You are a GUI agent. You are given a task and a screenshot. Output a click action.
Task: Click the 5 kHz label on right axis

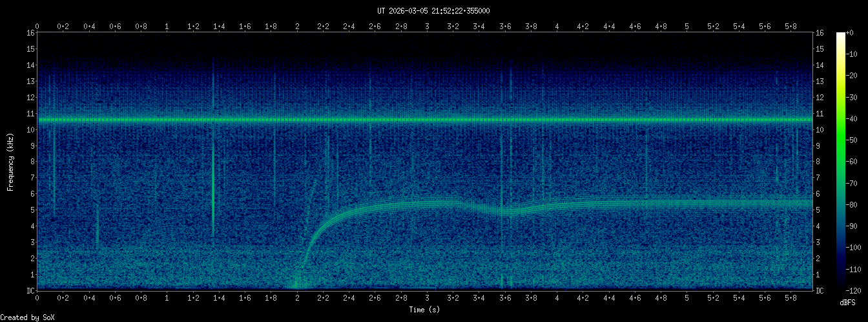pyautogui.click(x=820, y=210)
